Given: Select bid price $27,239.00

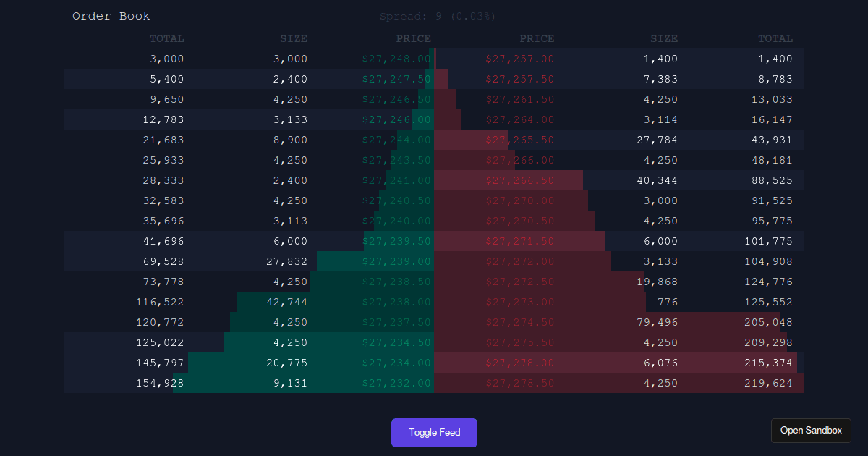Looking at the screenshot, I should [396, 261].
